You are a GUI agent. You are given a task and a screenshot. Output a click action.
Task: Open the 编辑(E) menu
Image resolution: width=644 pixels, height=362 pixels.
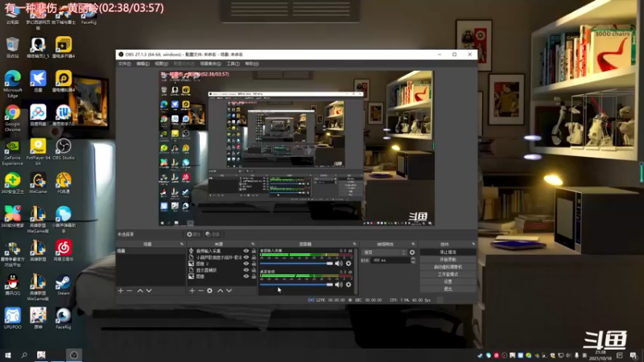coord(143,64)
